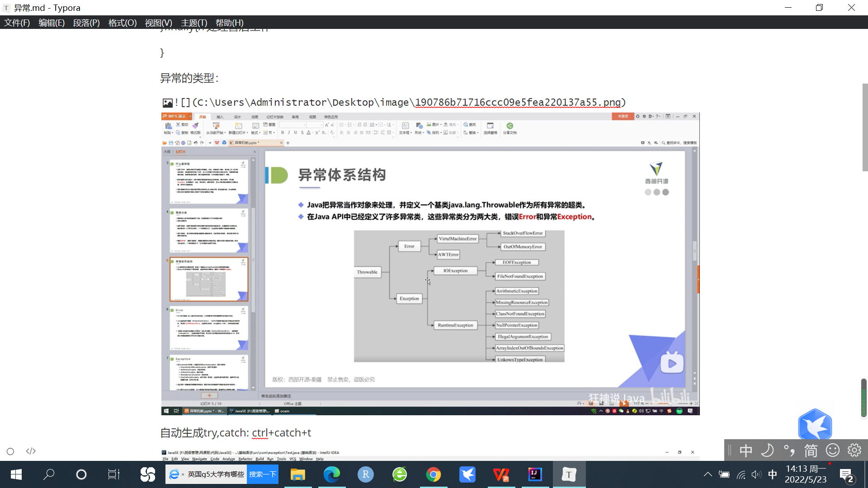868x488 pixels.
Task: Open Microsoft Edge from the taskbar
Action: coord(331,474)
